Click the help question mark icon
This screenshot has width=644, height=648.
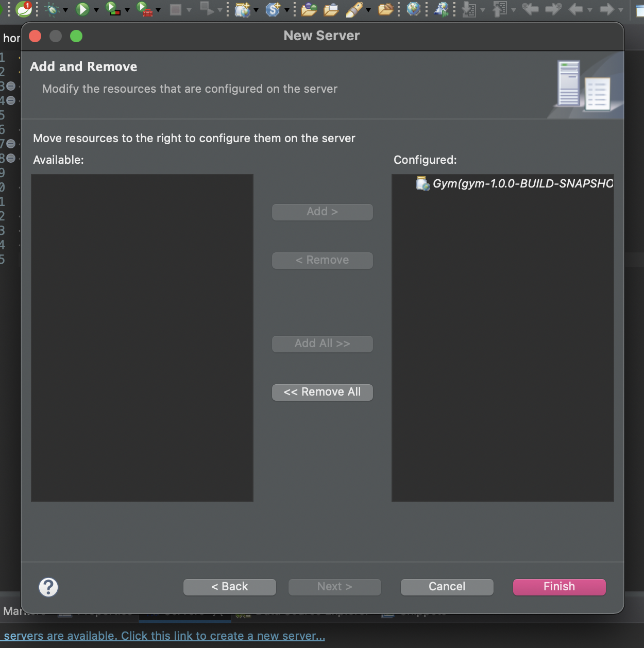tap(48, 587)
